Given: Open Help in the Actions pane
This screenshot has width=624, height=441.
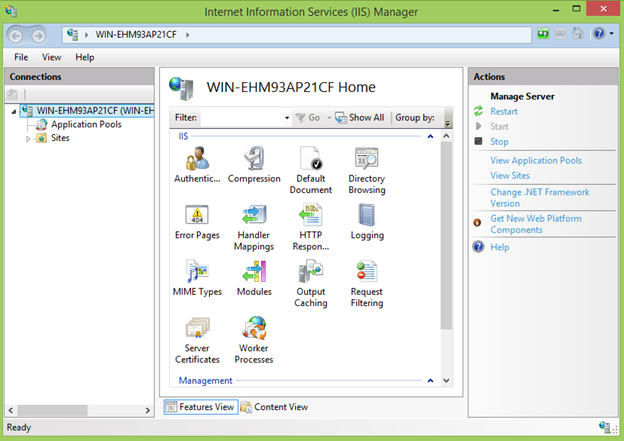Looking at the screenshot, I should tap(499, 247).
